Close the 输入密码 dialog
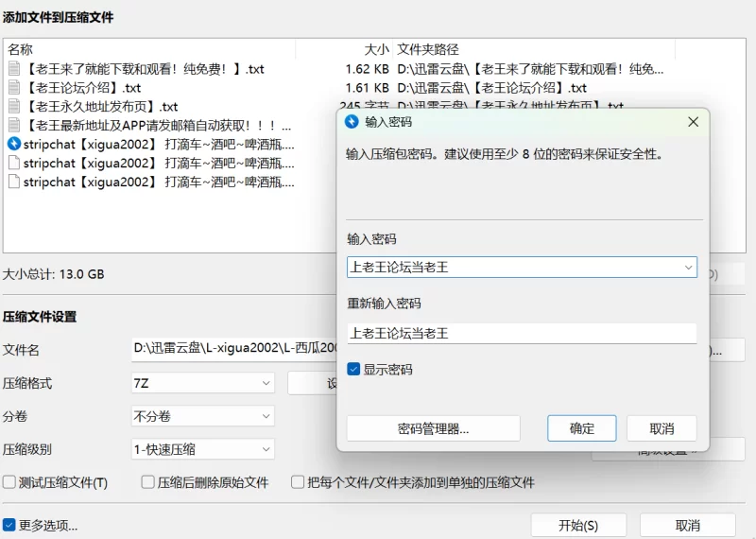 pos(693,122)
